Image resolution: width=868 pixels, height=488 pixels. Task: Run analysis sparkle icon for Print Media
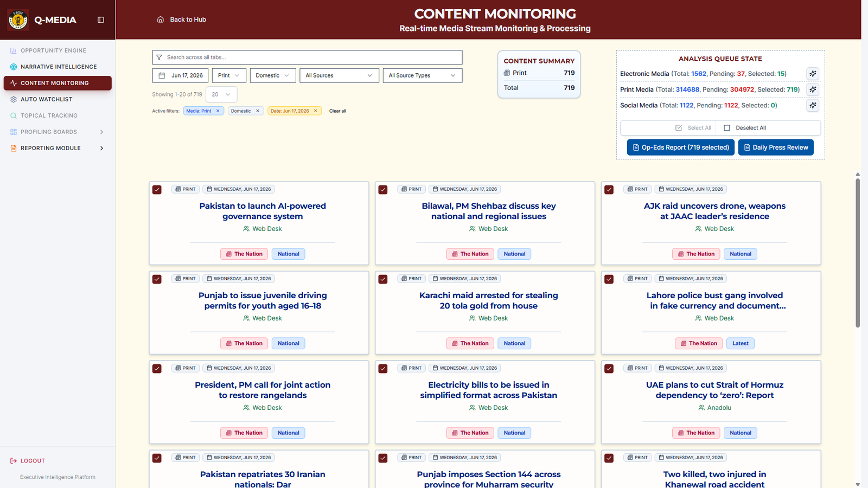pos(813,89)
